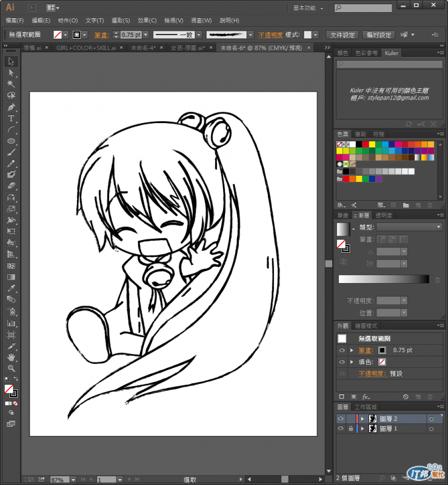Select the Magic Wand tool

(x=11, y=84)
